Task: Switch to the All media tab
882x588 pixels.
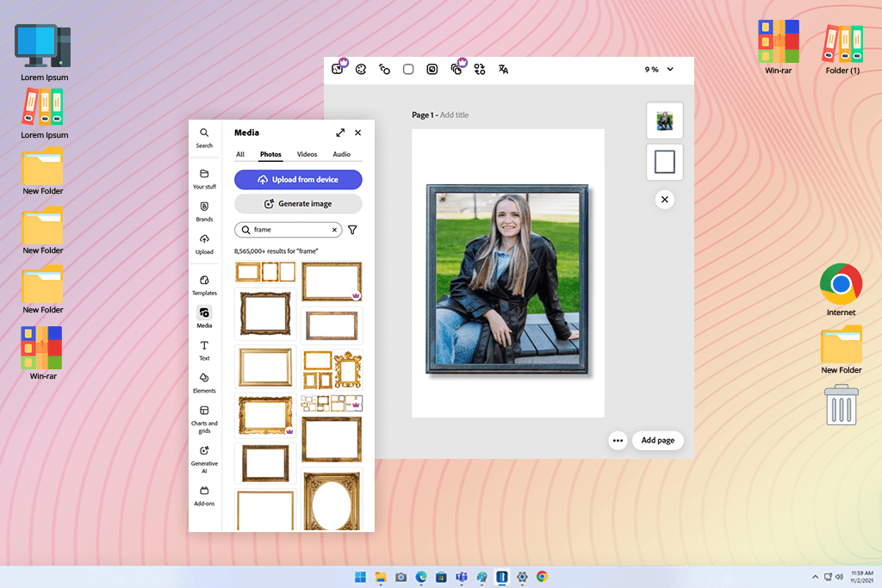Action: pos(240,154)
